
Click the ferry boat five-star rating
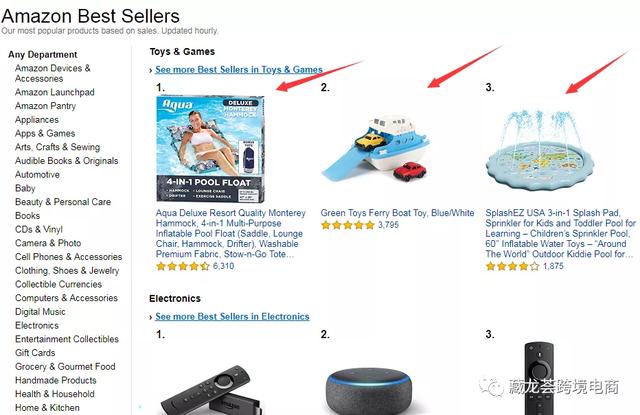coord(347,225)
